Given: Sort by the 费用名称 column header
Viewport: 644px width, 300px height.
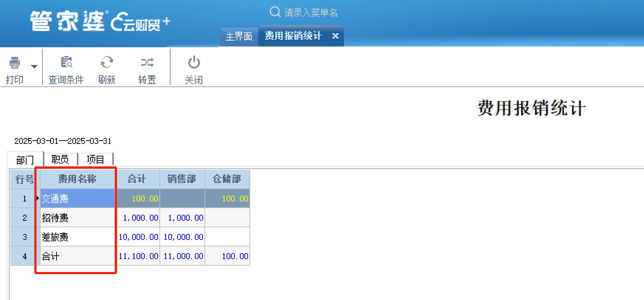Looking at the screenshot, I should pyautogui.click(x=77, y=179).
